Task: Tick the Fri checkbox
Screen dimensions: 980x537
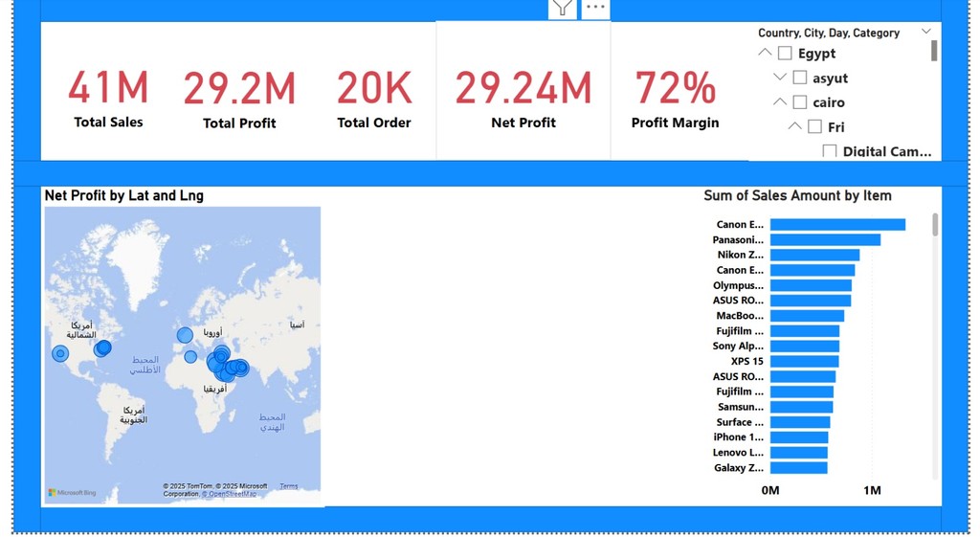Action: (x=815, y=127)
